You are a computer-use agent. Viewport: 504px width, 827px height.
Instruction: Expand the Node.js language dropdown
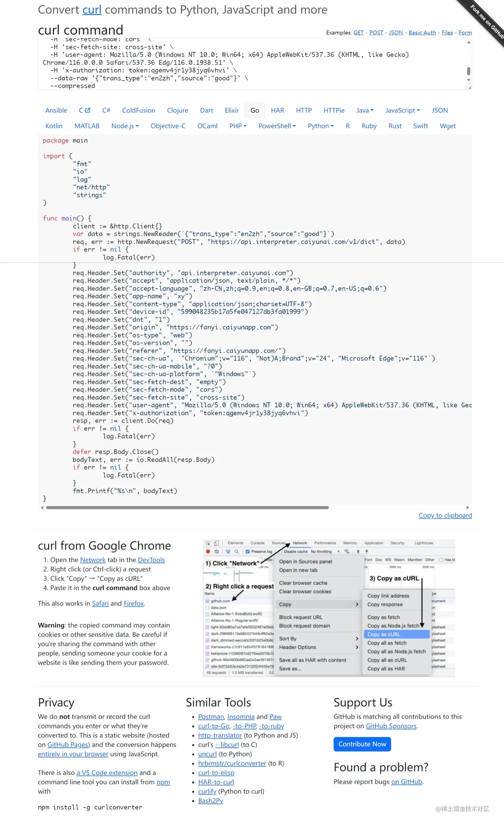[125, 126]
